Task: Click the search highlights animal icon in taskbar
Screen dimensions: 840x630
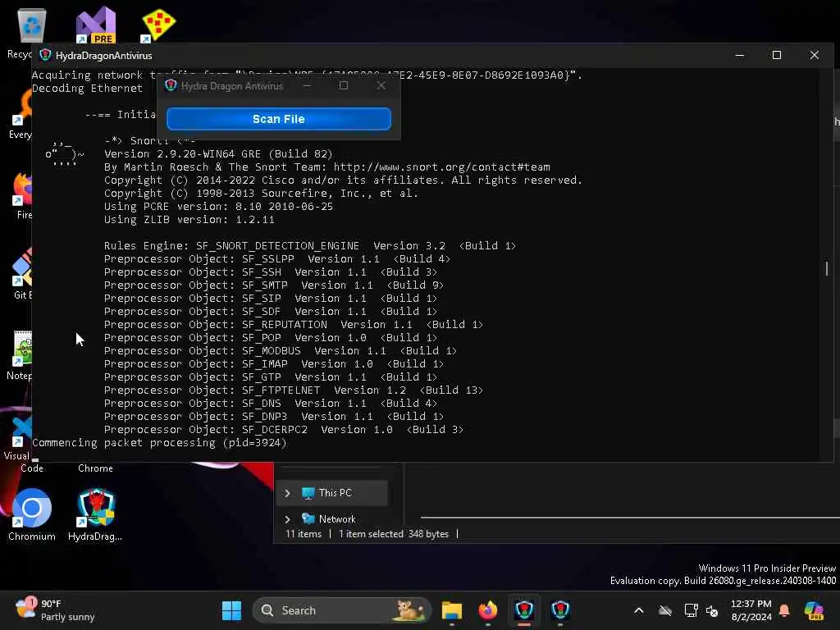Action: [410, 610]
